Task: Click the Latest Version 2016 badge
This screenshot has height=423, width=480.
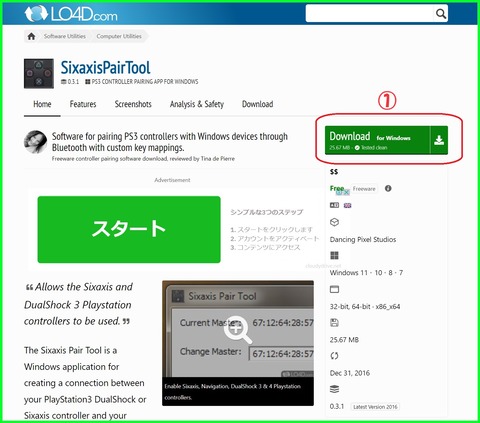Action: [375, 407]
